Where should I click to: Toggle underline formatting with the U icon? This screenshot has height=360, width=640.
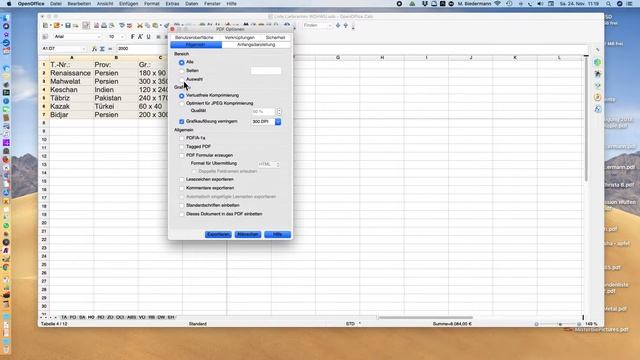[149, 36]
